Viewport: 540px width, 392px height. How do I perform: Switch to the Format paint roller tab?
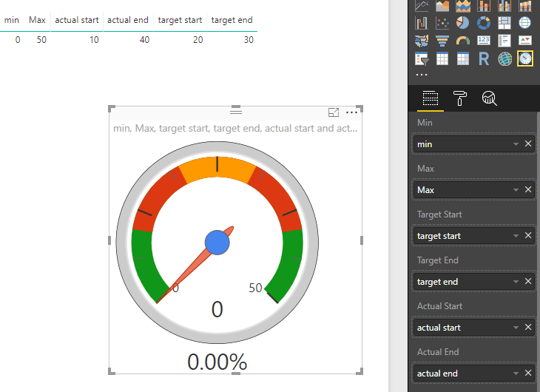460,98
